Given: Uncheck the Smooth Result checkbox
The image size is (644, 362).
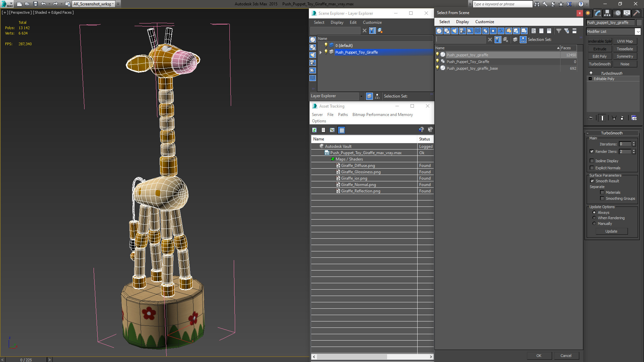Looking at the screenshot, I should 592,181.
